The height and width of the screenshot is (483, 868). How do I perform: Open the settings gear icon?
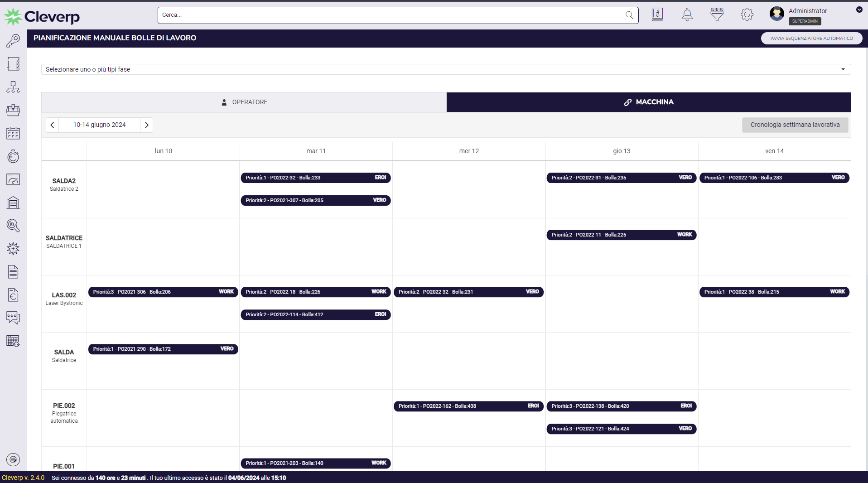[x=747, y=14]
